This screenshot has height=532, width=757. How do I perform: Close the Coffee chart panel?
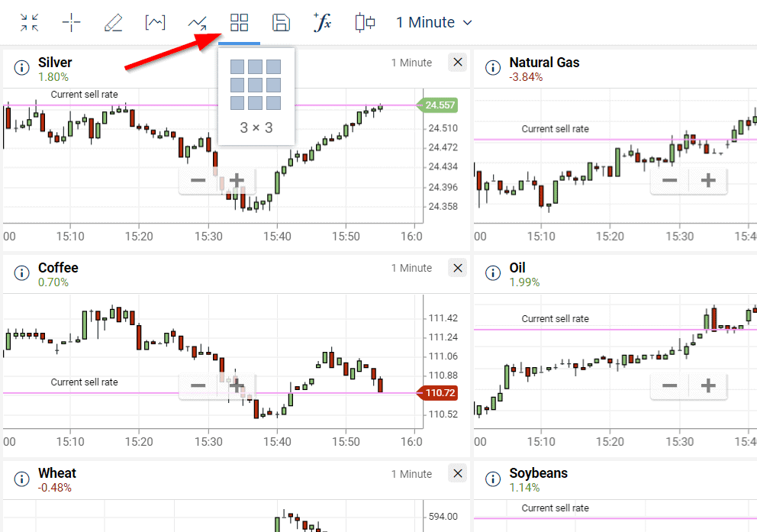pyautogui.click(x=457, y=268)
